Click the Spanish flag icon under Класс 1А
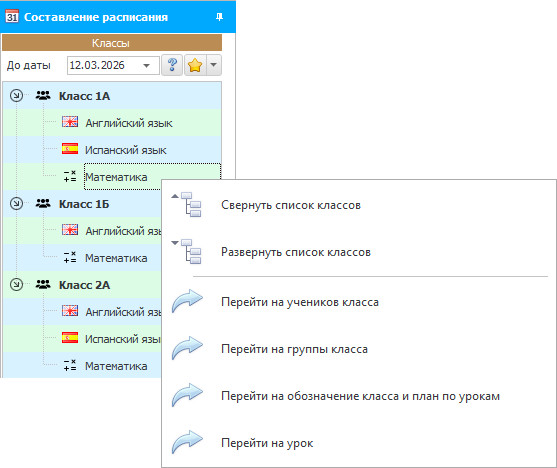557x468 pixels. [x=70, y=149]
